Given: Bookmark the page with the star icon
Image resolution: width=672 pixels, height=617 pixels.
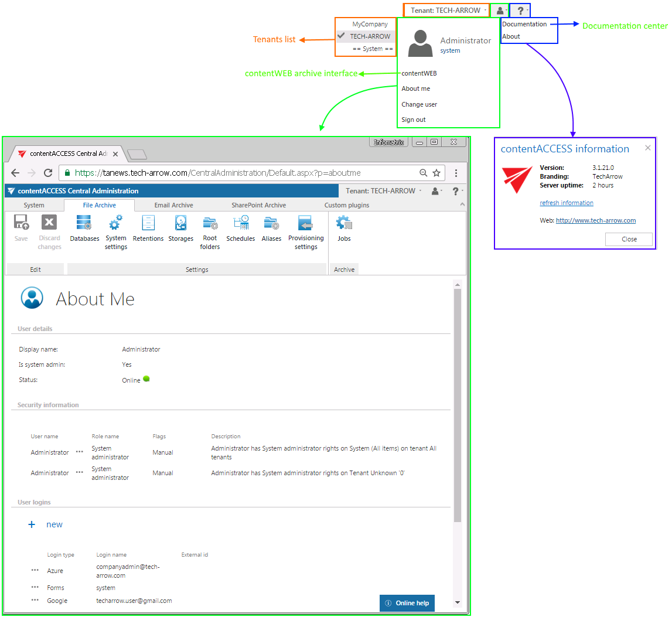Looking at the screenshot, I should pos(436,173).
